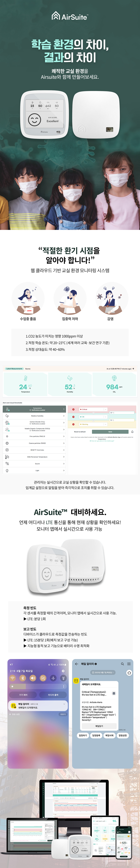The height and width of the screenshot is (868, 140).
Task: Remove the OK threshold row
Action: tap(73, 417)
